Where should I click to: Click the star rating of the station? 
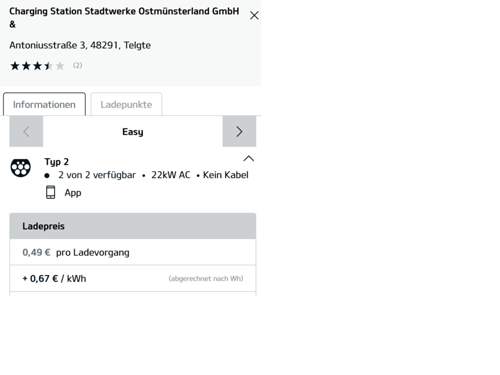pos(37,66)
